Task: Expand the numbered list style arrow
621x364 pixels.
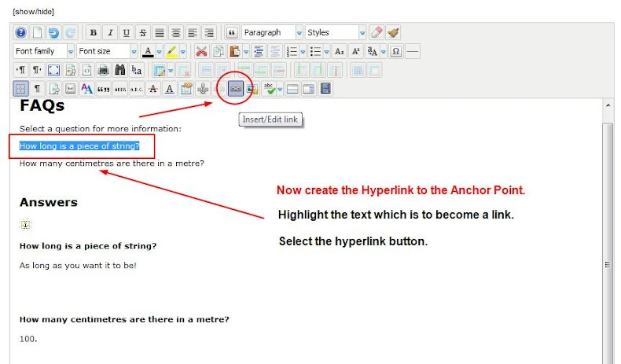Action: pyautogui.click(x=303, y=52)
